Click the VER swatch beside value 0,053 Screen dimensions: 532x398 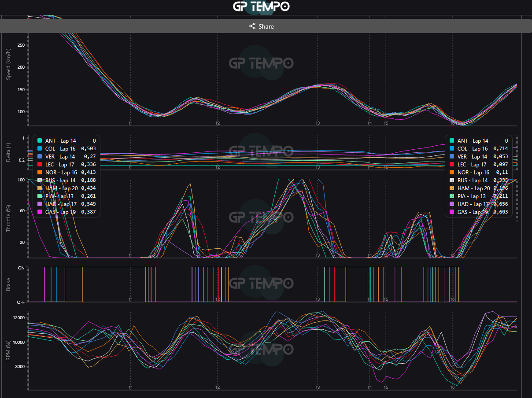coord(452,157)
